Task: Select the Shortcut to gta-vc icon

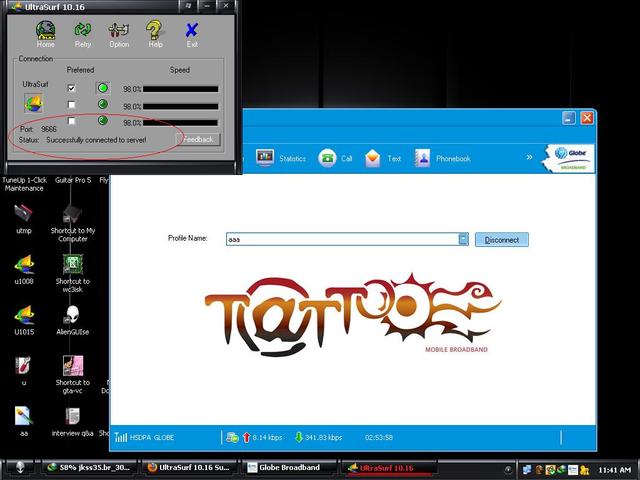Action: 73,374
